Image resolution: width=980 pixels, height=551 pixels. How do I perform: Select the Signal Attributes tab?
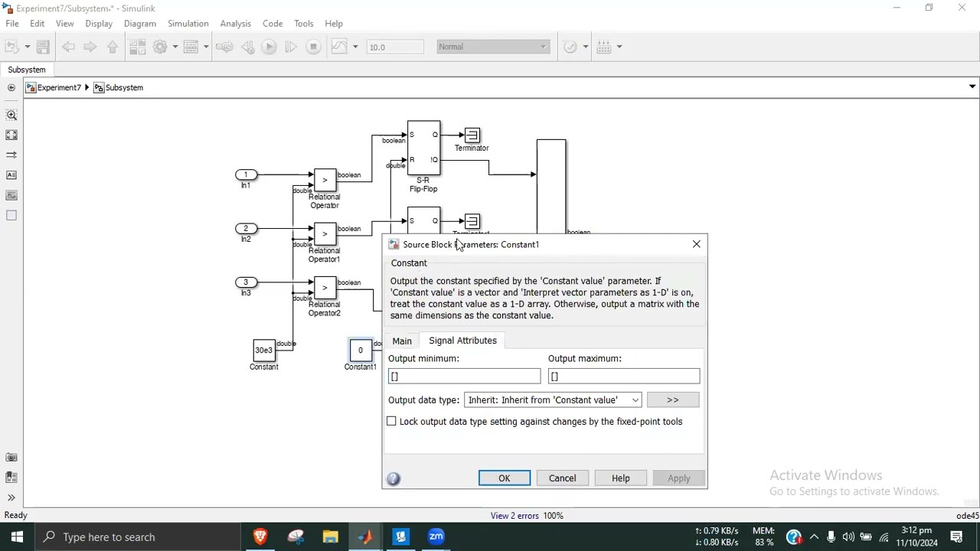coord(462,341)
